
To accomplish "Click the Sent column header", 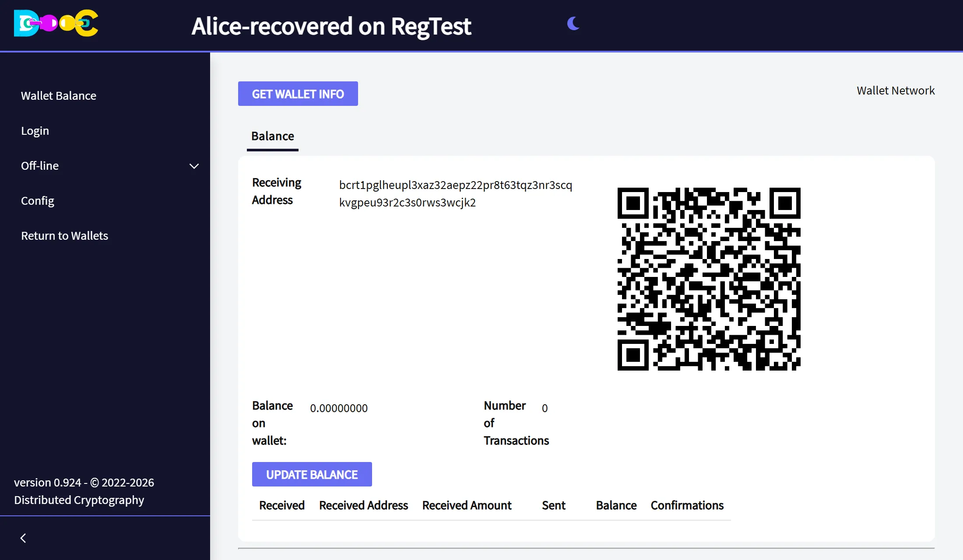I will tap(554, 505).
